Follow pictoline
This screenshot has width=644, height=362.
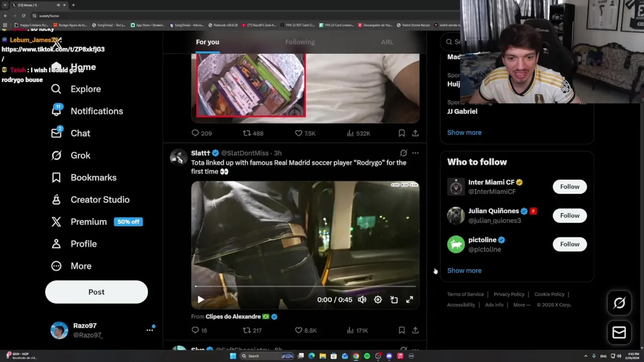tap(570, 244)
